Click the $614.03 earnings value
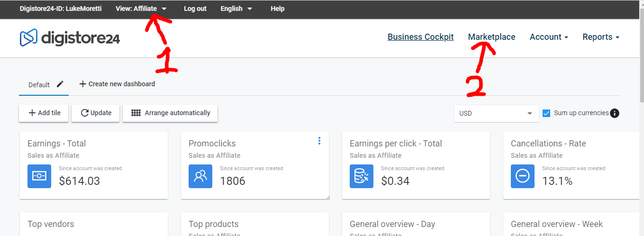This screenshot has width=644, height=236. tap(79, 181)
